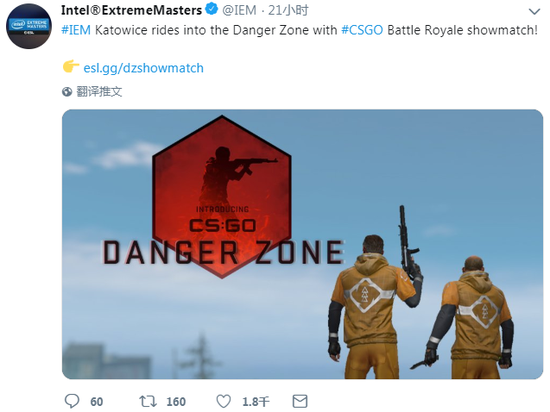Click the retweet count 160
The width and height of the screenshot is (550, 412).
pos(176,402)
